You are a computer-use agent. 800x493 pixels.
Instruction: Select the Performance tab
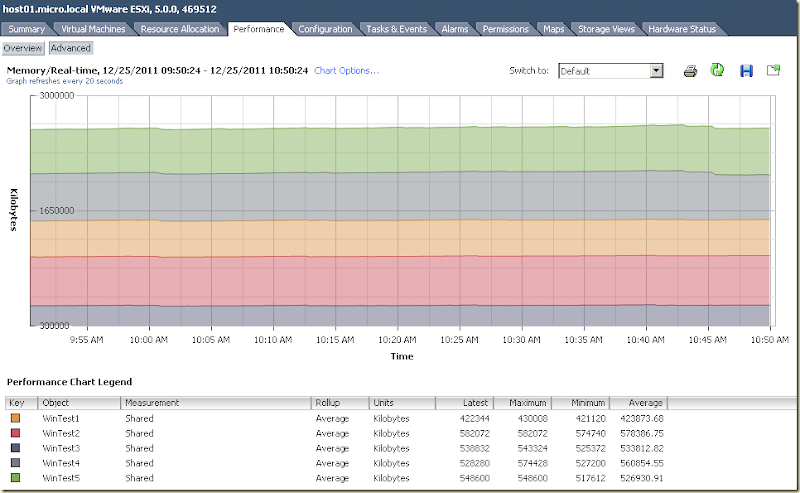[x=259, y=29]
